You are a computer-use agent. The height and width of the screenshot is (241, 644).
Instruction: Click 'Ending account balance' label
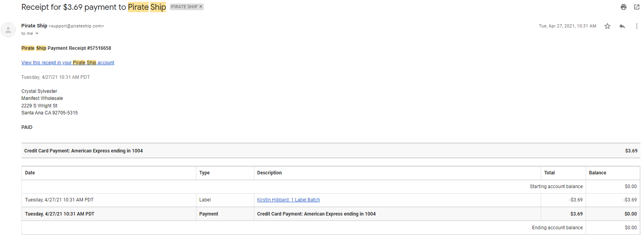point(557,228)
